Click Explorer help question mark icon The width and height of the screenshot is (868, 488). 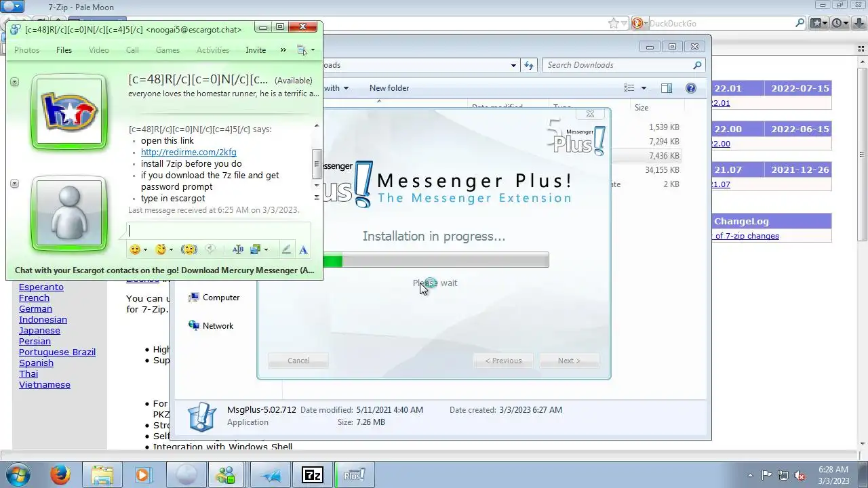pos(690,88)
